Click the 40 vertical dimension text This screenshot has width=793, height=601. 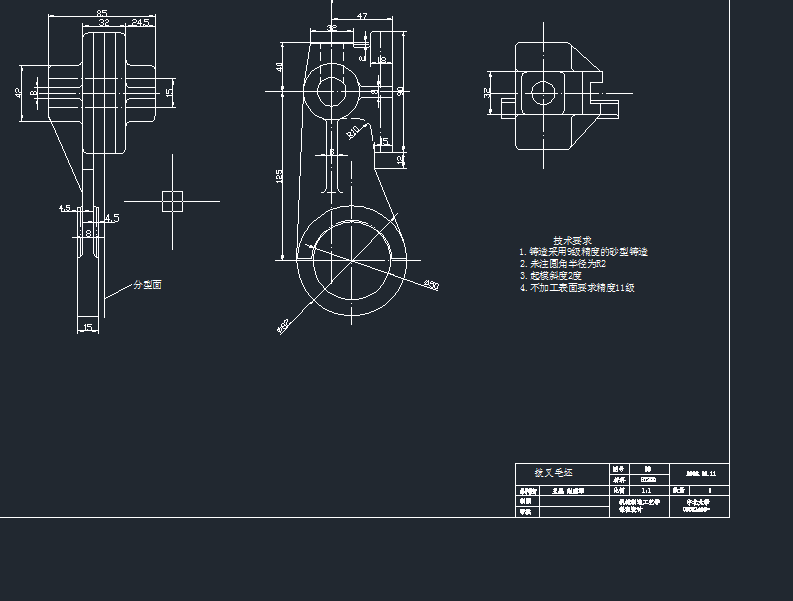[x=279, y=67]
